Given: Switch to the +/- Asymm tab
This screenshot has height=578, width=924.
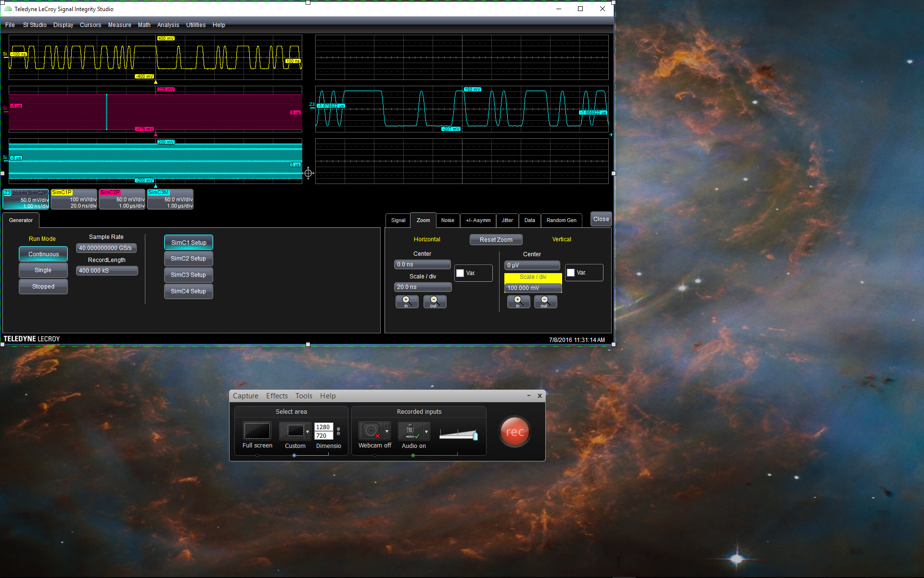Looking at the screenshot, I should click(x=478, y=220).
